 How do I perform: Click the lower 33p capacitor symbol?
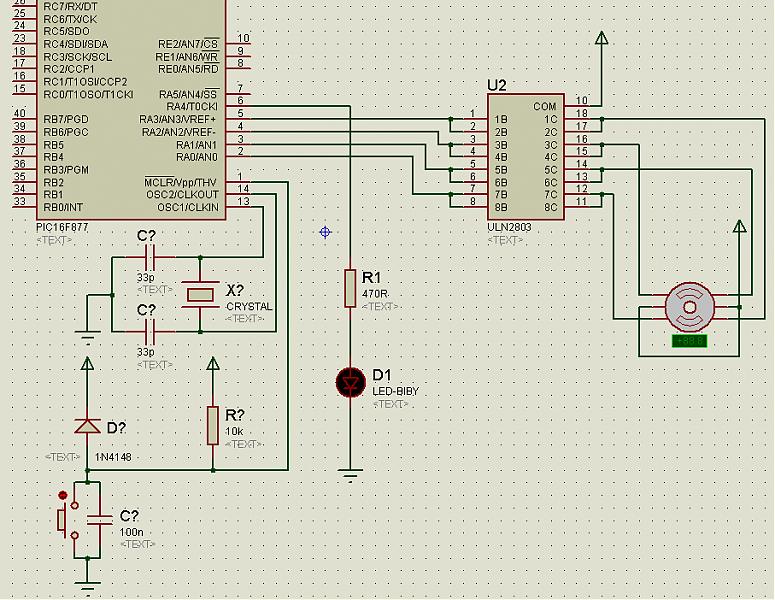[151, 331]
